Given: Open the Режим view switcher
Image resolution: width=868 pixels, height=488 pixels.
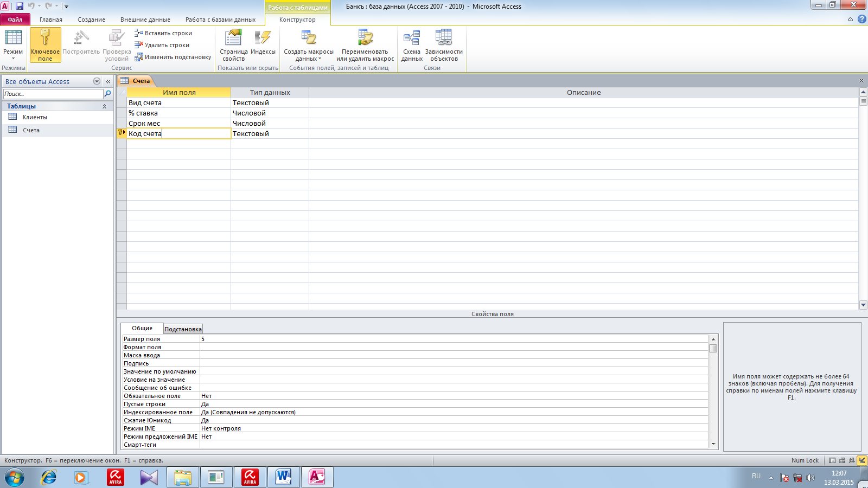Looking at the screenshot, I should [13, 46].
